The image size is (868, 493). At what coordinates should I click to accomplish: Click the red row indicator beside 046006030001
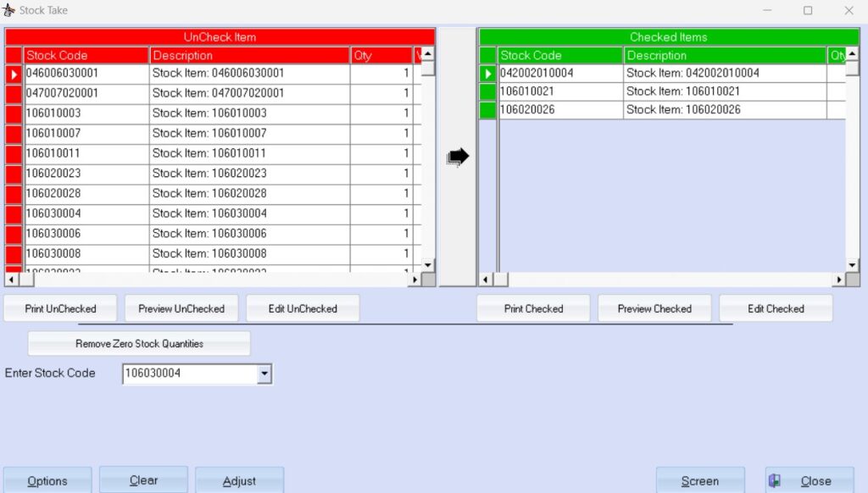15,73
